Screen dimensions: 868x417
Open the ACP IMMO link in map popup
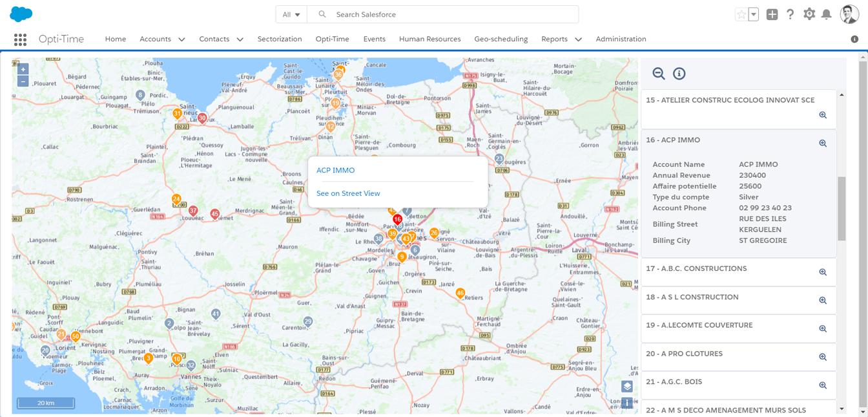[335, 170]
